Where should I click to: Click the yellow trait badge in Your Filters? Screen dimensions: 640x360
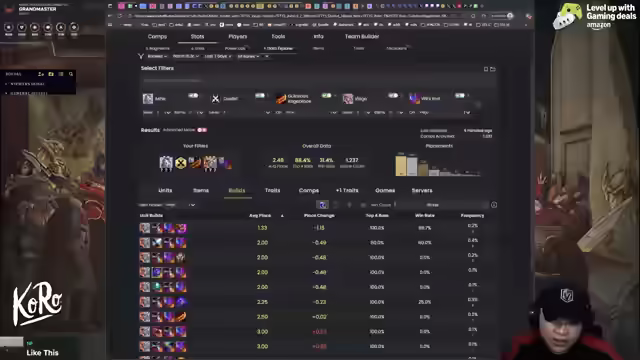point(180,163)
